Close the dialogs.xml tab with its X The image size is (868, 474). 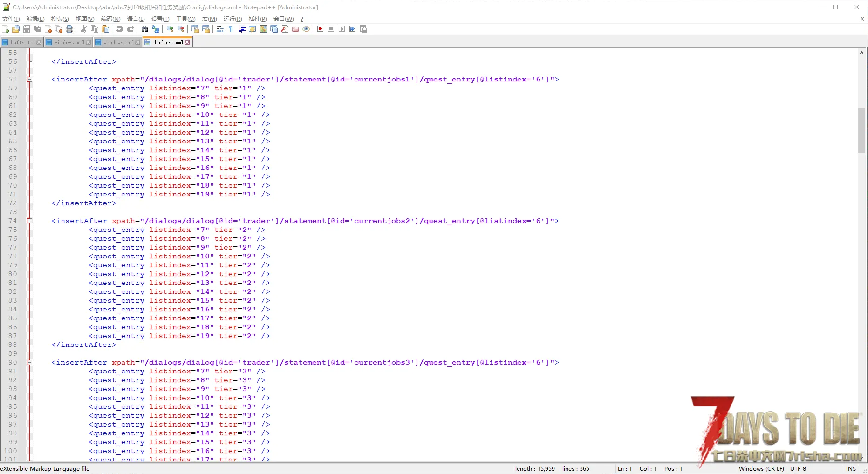[x=187, y=42]
